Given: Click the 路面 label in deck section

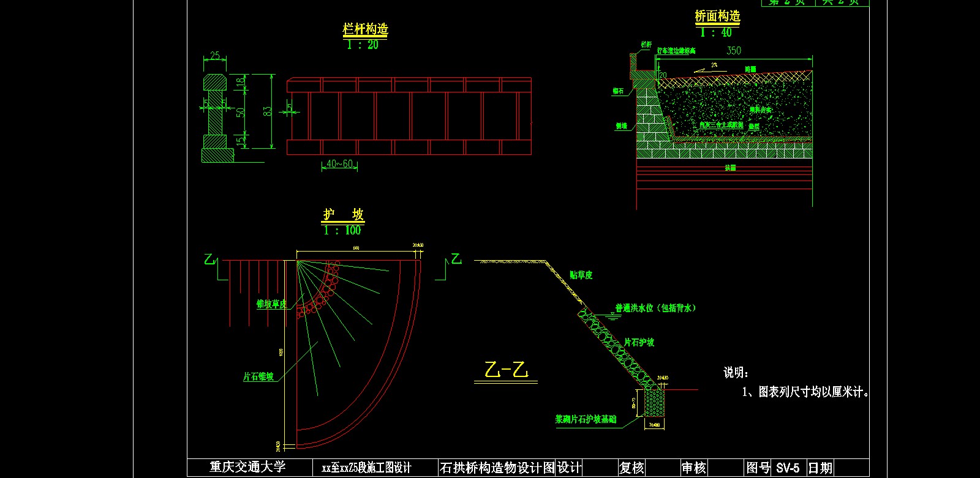Looking at the screenshot, I should pyautogui.click(x=750, y=69).
